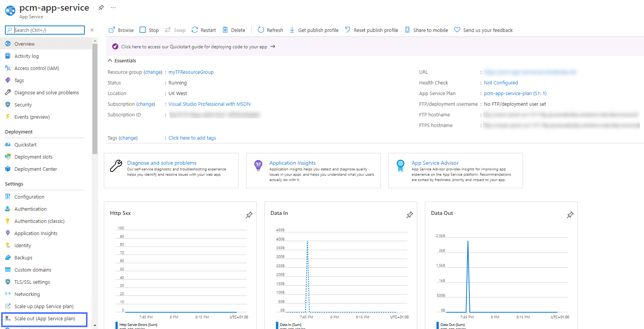Click change next to Tags

pyautogui.click(x=128, y=138)
